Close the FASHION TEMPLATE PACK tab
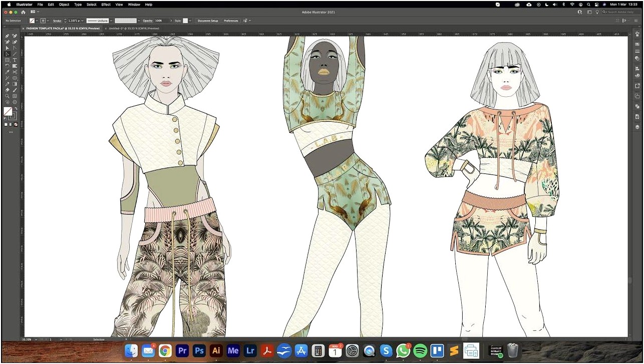The image size is (644, 364). coord(23,29)
